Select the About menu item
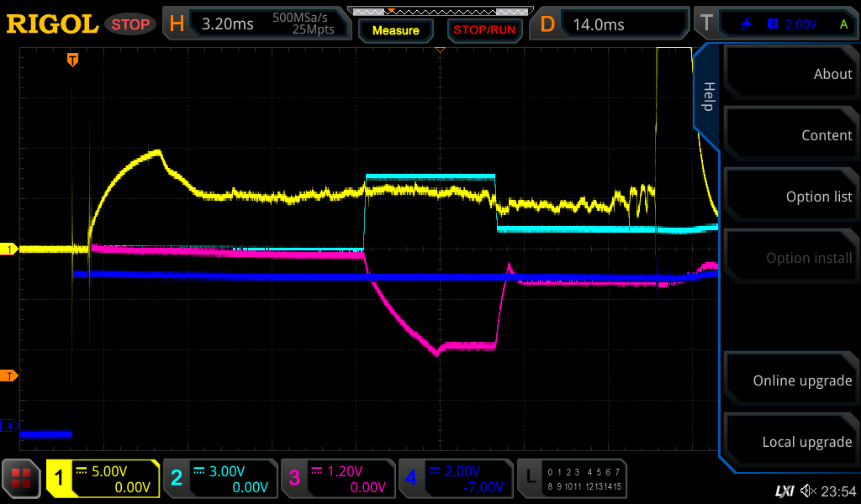Screen dimensions: 861x504 pos(790,74)
